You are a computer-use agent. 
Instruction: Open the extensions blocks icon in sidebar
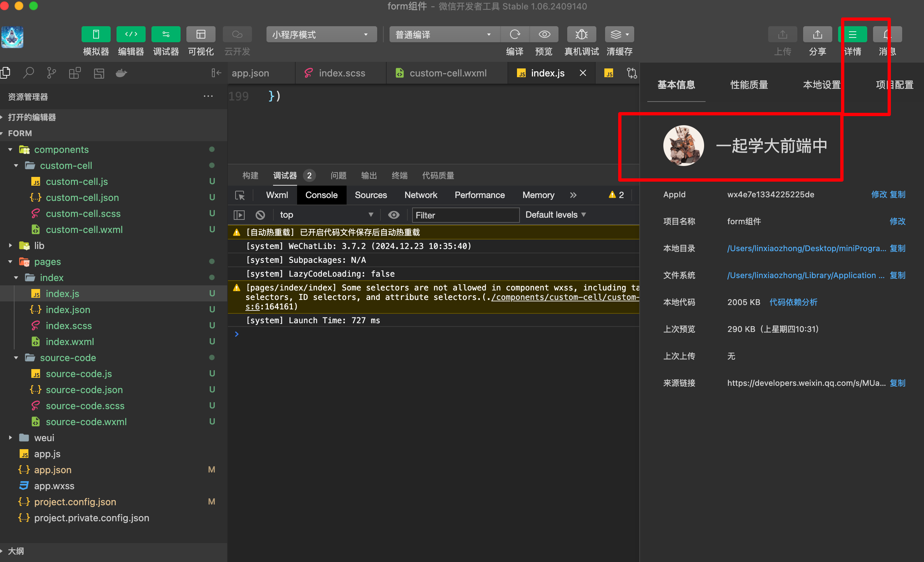click(x=75, y=73)
